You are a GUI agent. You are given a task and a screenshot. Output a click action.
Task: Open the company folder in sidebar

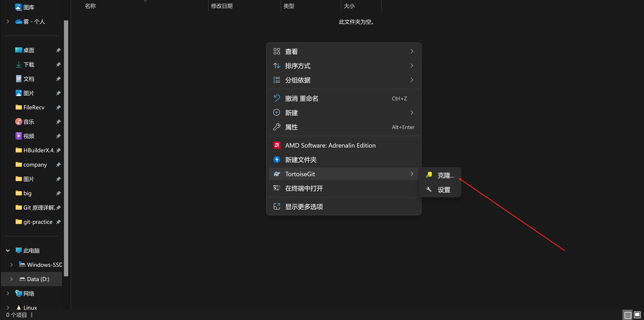coord(35,165)
